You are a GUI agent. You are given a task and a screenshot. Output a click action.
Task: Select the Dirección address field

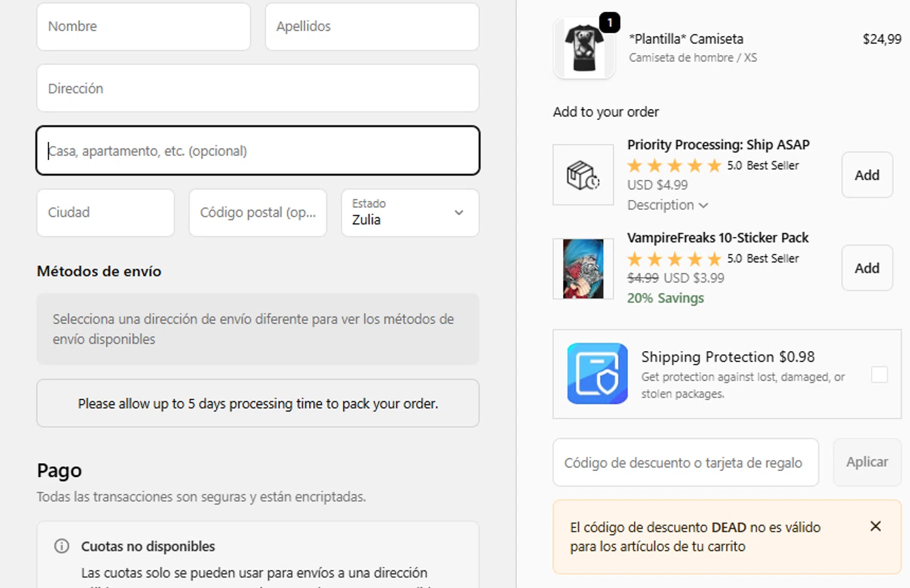(257, 89)
